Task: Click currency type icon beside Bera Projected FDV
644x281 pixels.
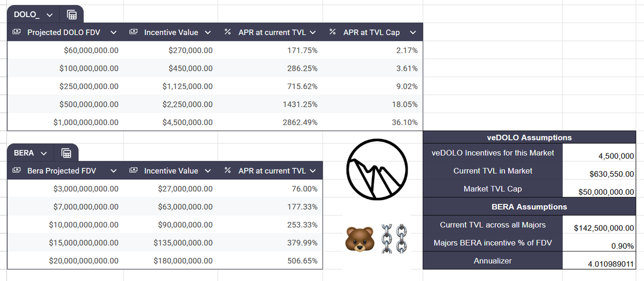Action: coord(17,171)
